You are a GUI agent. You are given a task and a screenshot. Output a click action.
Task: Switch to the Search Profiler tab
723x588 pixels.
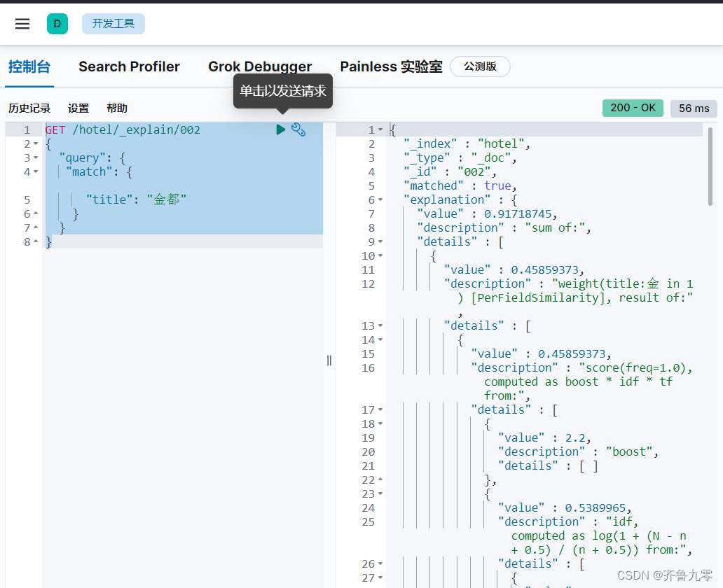(129, 66)
